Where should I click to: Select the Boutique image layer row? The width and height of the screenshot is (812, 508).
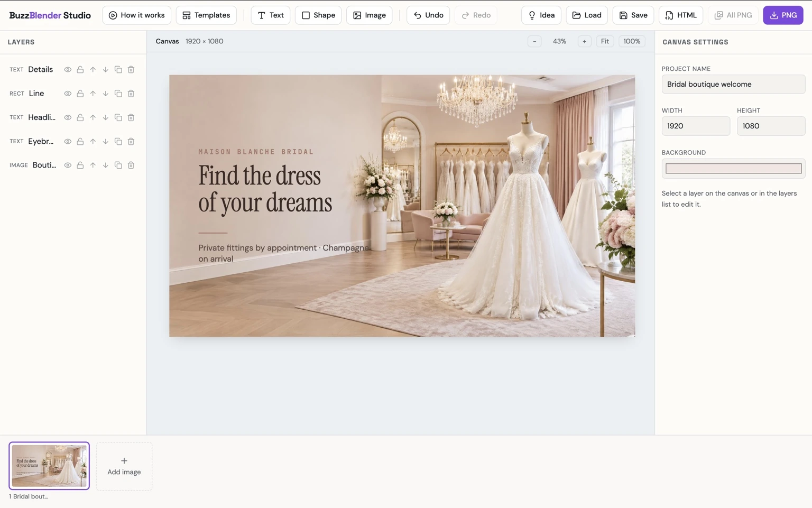(x=73, y=165)
